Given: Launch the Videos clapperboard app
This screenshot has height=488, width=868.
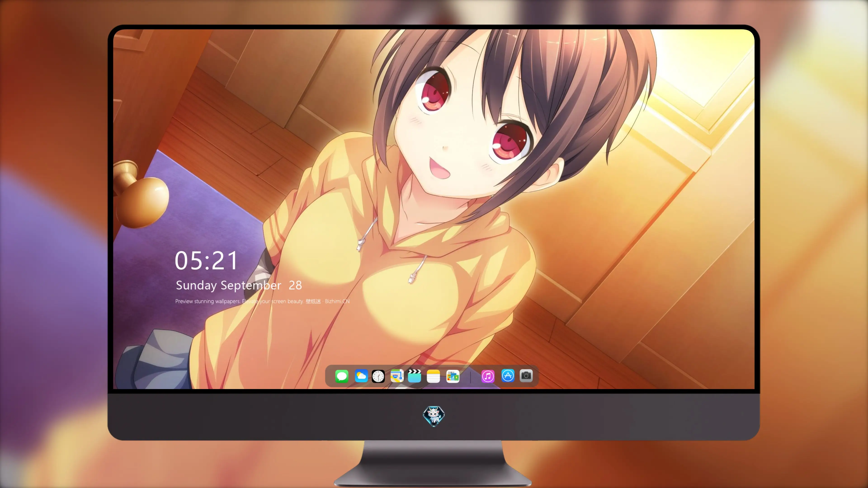Looking at the screenshot, I should (415, 376).
